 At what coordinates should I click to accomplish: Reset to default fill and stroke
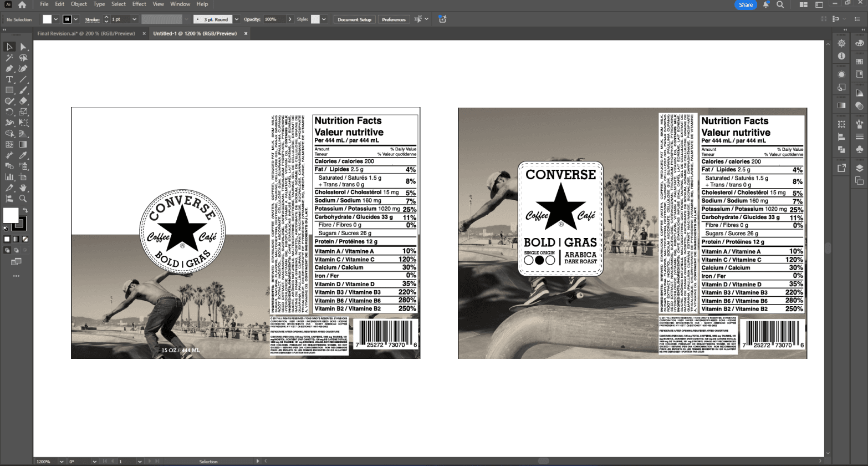pos(6,228)
